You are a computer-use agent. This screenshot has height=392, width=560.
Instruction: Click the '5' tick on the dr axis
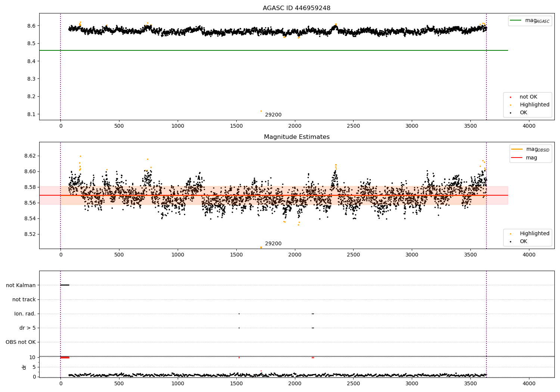click(34, 367)
